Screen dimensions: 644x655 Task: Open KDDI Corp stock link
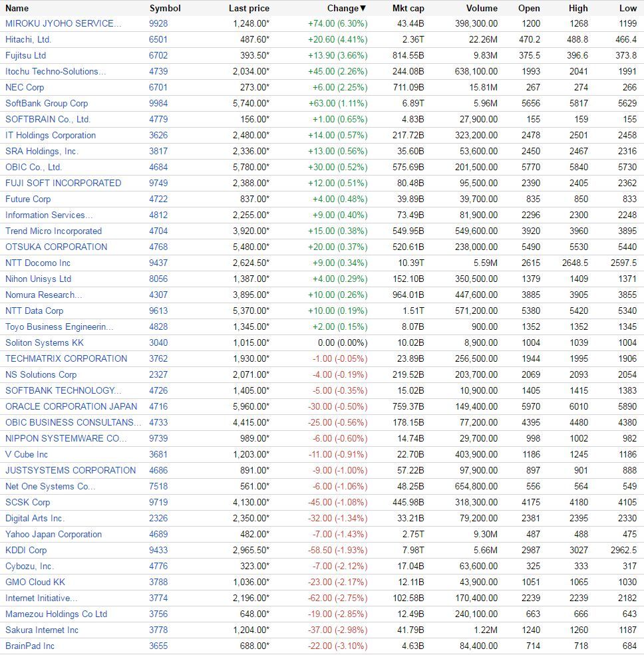[x=26, y=551]
